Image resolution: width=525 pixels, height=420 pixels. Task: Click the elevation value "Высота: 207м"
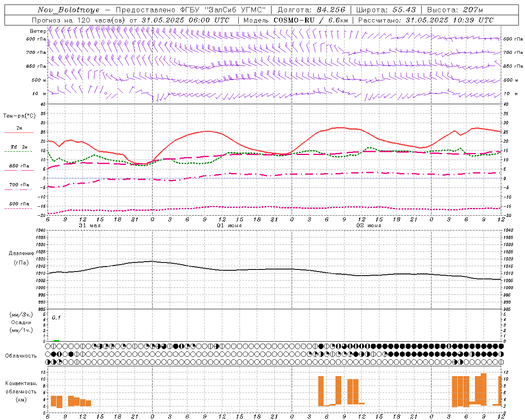click(455, 10)
